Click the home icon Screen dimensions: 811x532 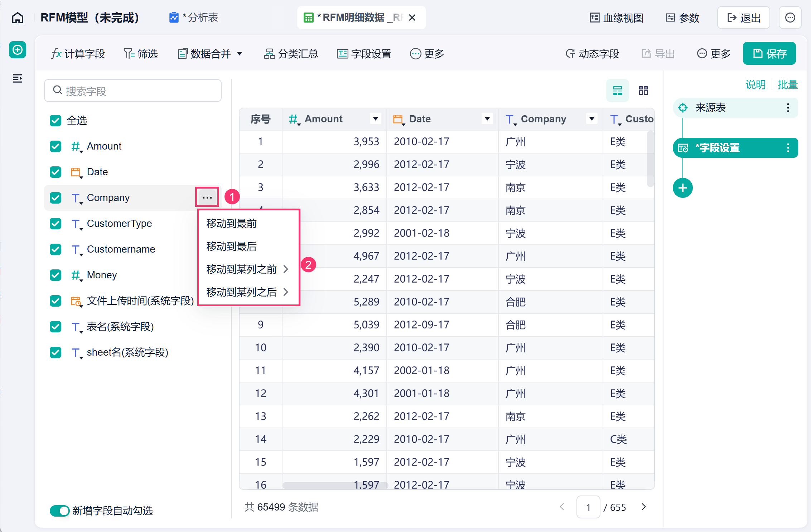point(18,18)
